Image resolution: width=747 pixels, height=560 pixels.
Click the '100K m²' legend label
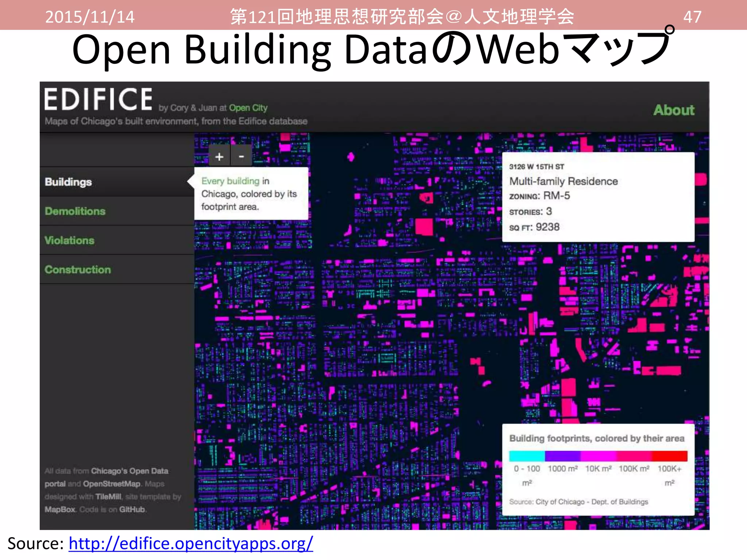coord(634,468)
